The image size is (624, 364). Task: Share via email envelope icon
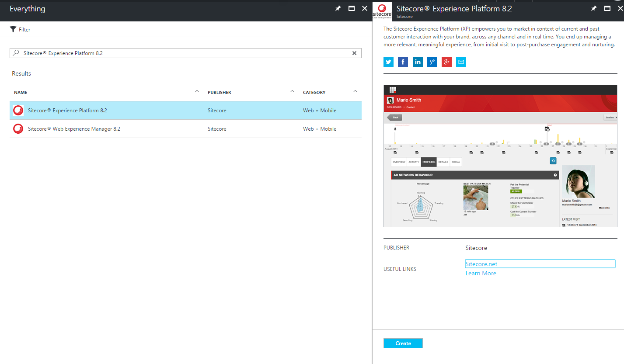pyautogui.click(x=461, y=62)
